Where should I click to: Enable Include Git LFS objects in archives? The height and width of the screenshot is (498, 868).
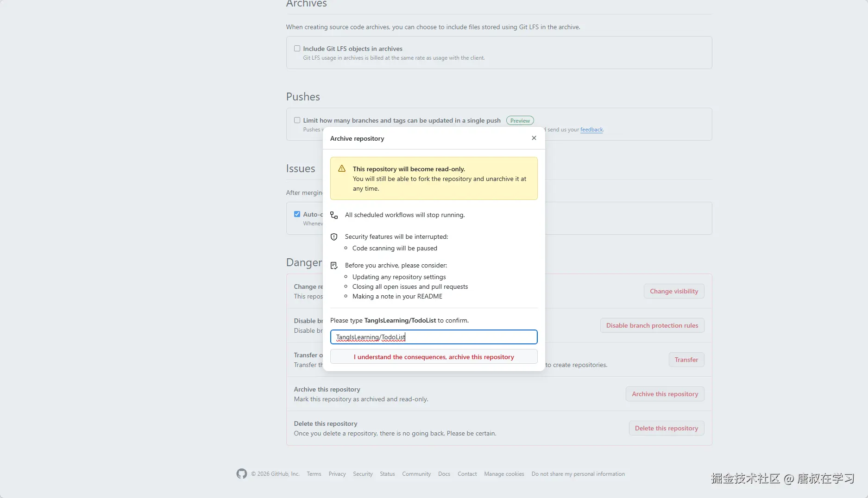(297, 49)
